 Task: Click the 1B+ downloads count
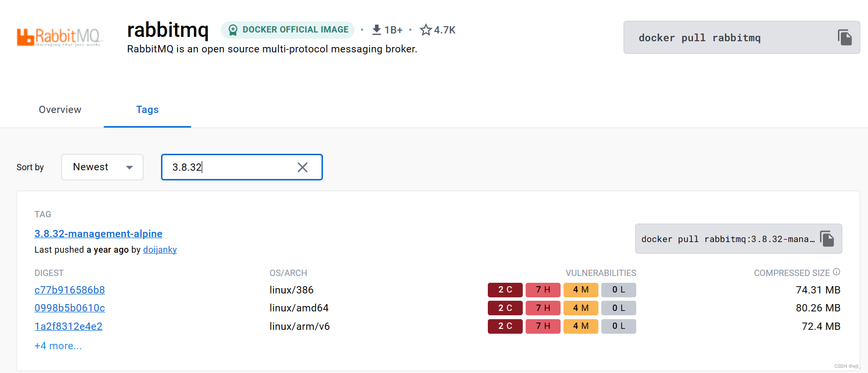pos(393,30)
